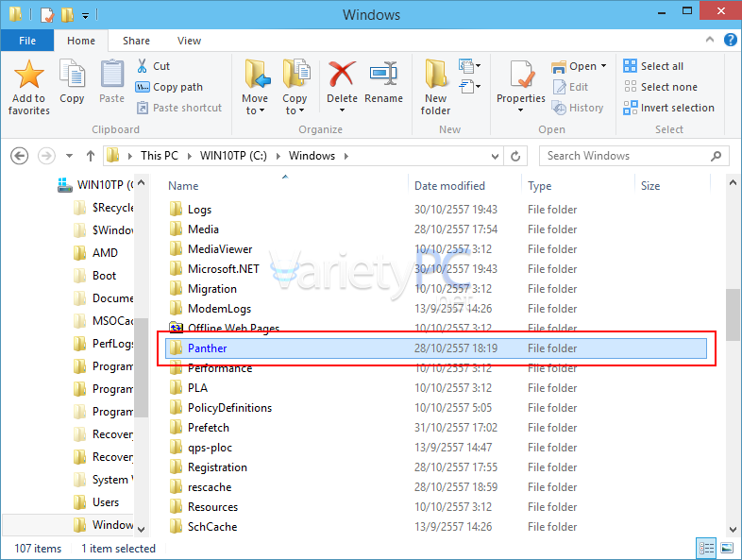Click the Refresh button
742x560 pixels.
coord(515,156)
